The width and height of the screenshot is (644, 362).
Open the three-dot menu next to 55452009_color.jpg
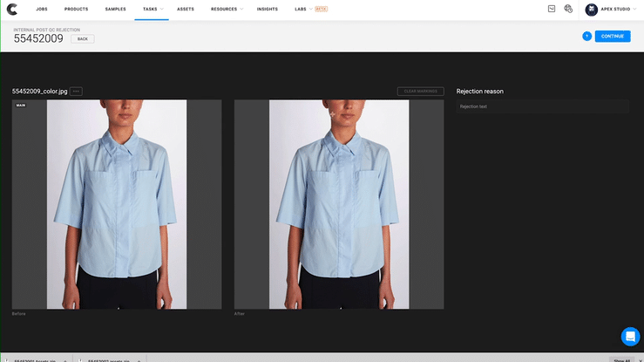click(x=76, y=92)
